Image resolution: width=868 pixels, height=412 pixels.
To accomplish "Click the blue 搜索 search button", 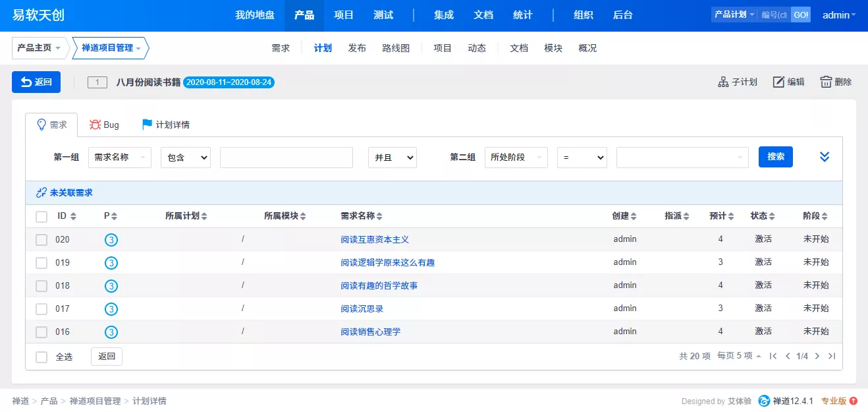I will coord(776,157).
